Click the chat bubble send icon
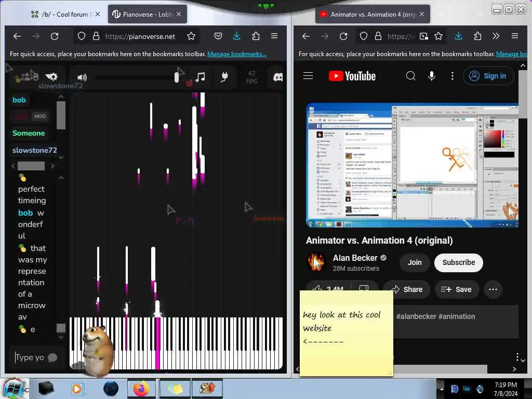Image resolution: width=532 pixels, height=399 pixels. point(52,357)
